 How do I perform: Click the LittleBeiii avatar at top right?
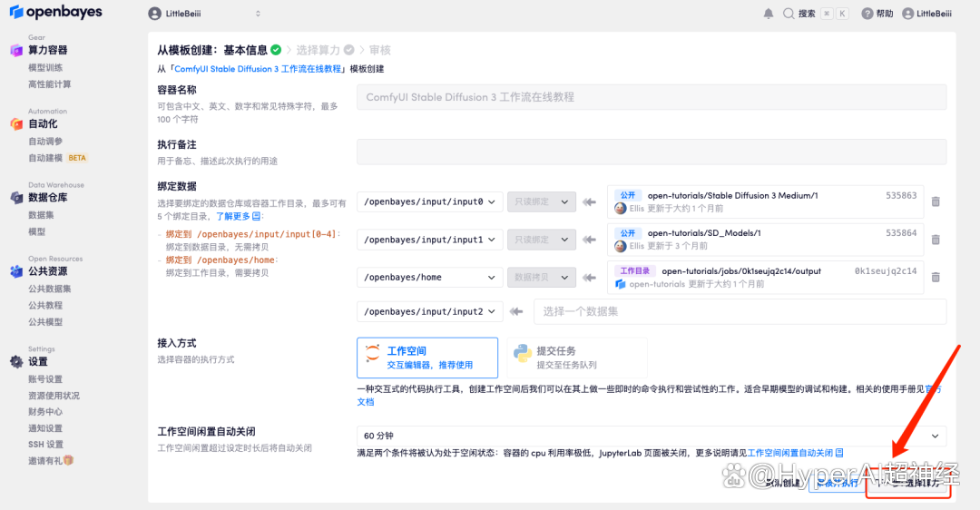[x=907, y=14]
